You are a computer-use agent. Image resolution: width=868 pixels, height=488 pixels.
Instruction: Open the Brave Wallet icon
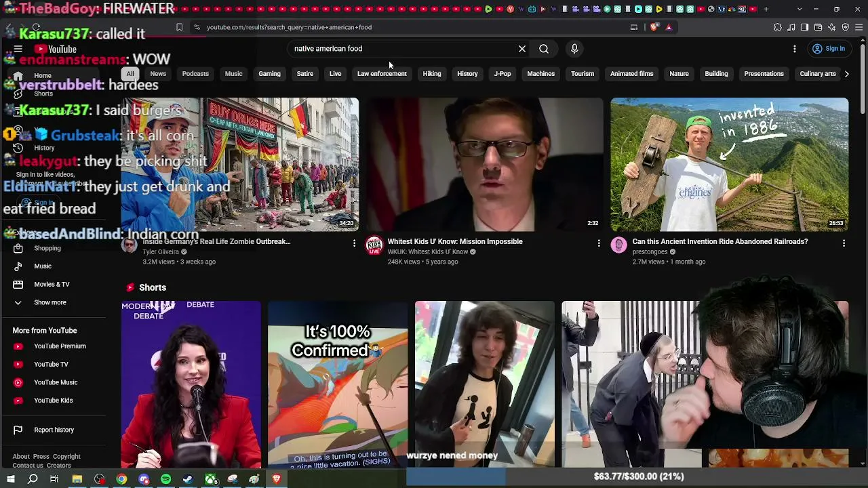pos(818,27)
